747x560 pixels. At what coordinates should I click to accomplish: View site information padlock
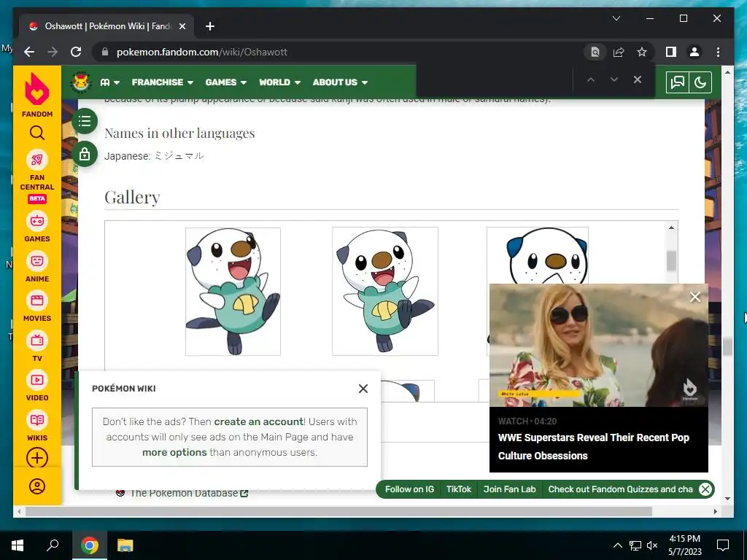point(105,52)
